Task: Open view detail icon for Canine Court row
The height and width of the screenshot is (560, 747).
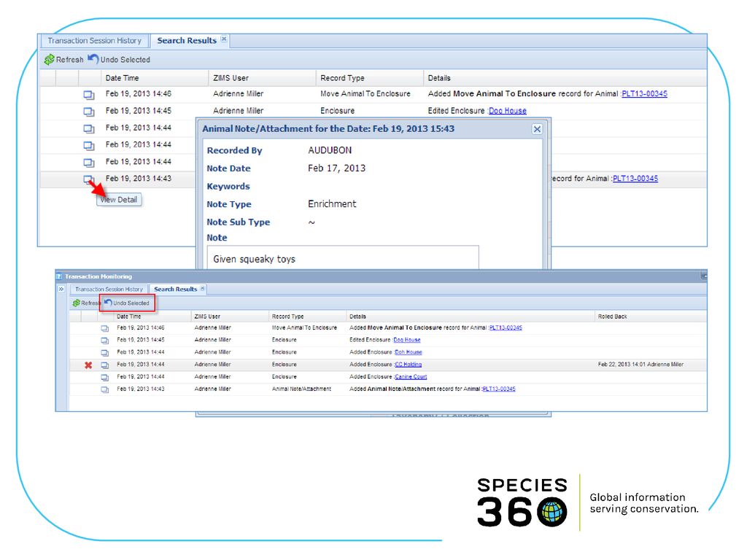Action: 105,378
